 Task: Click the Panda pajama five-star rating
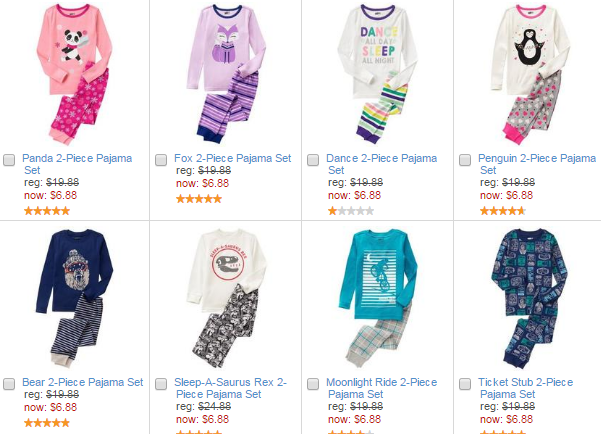point(46,211)
